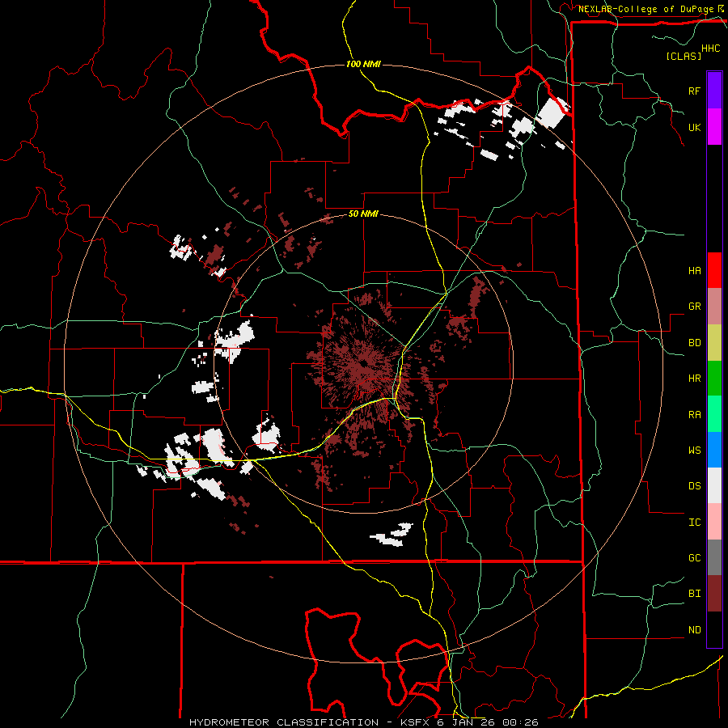Viewport: 728px width, 728px height.
Task: Click the DS legend label
Action: (694, 485)
